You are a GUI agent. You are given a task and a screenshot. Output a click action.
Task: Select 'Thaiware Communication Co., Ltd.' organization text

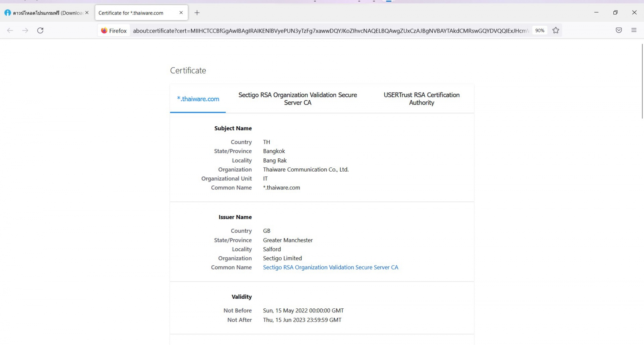[306, 170]
